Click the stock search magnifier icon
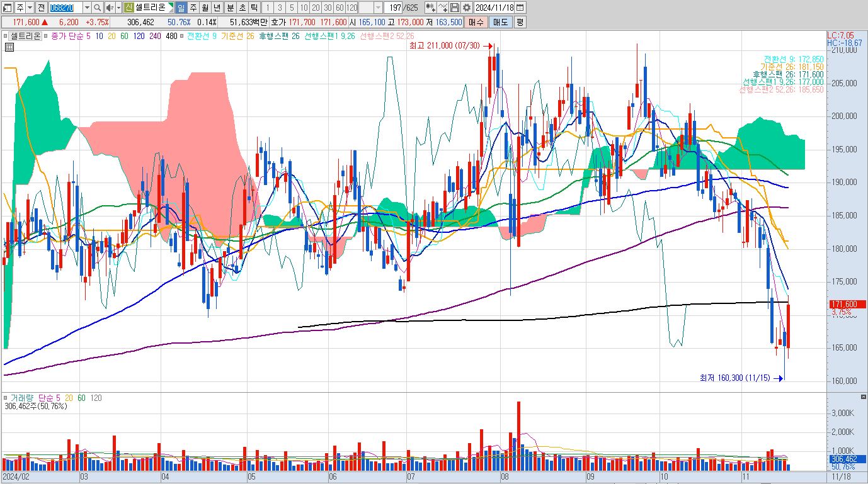The image size is (868, 484). pos(97,8)
